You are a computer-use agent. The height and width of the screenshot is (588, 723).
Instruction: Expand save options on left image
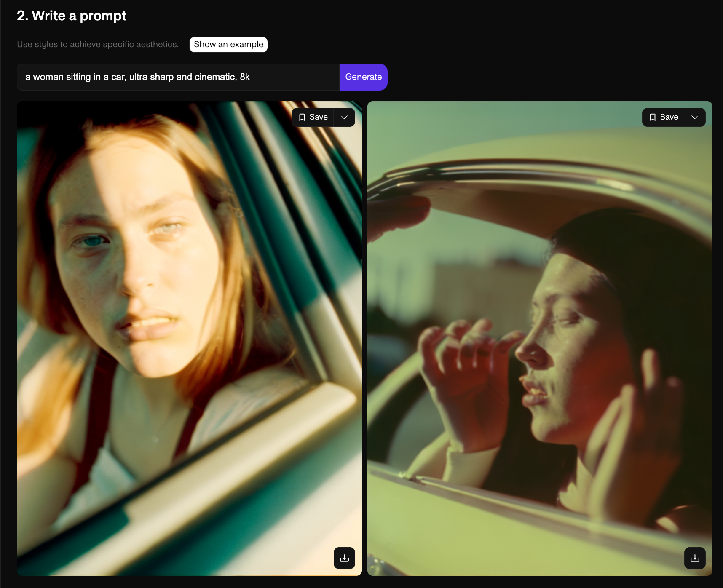pyautogui.click(x=344, y=117)
